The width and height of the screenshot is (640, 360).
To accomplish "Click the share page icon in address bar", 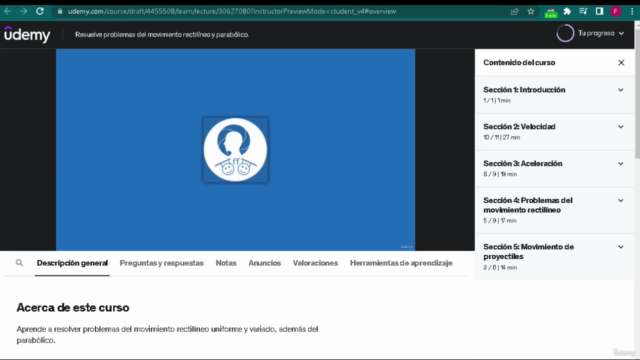I will (x=514, y=11).
